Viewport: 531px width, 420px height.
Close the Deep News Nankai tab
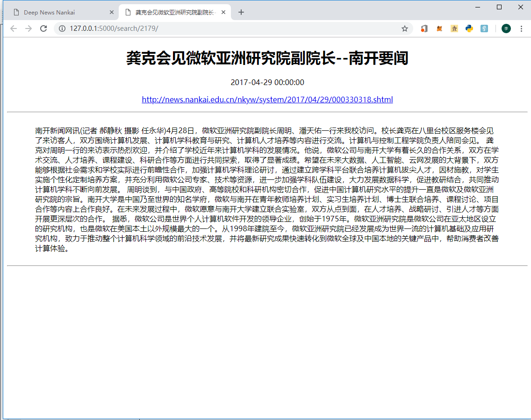click(x=111, y=12)
